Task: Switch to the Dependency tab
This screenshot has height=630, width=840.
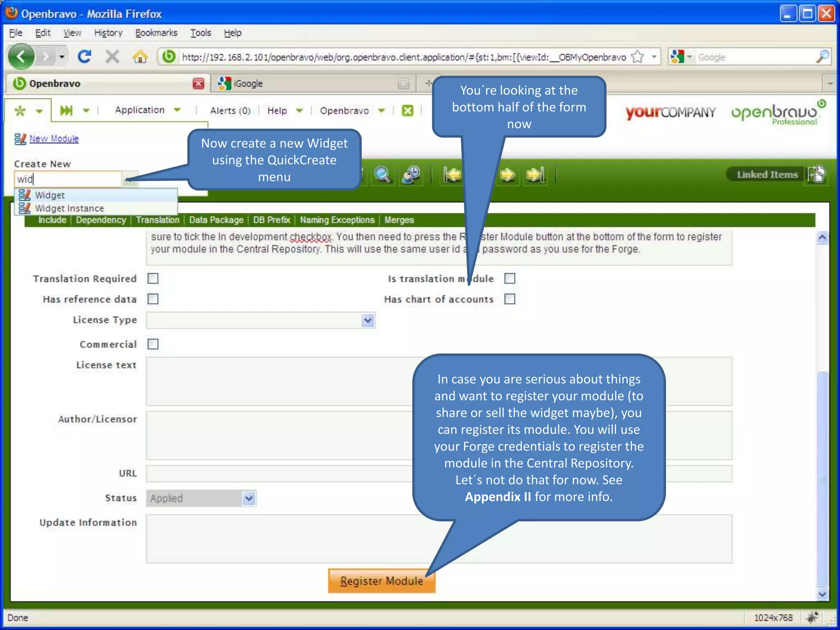Action: (x=101, y=220)
